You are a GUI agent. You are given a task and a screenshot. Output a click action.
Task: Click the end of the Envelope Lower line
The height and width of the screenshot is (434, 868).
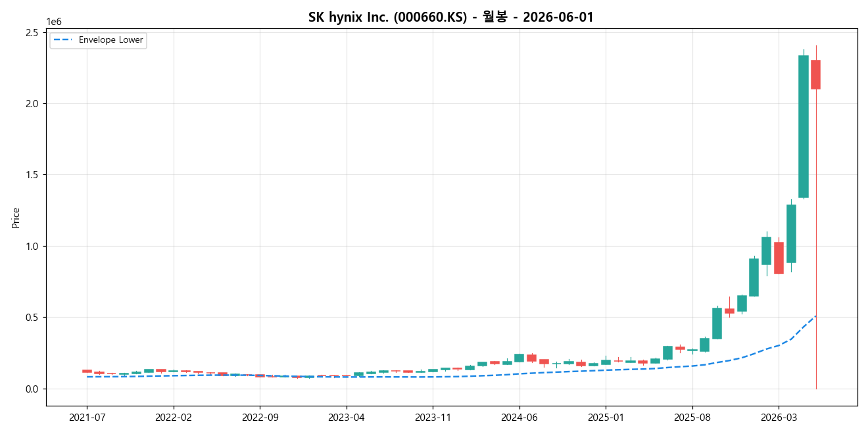pyautogui.click(x=815, y=316)
